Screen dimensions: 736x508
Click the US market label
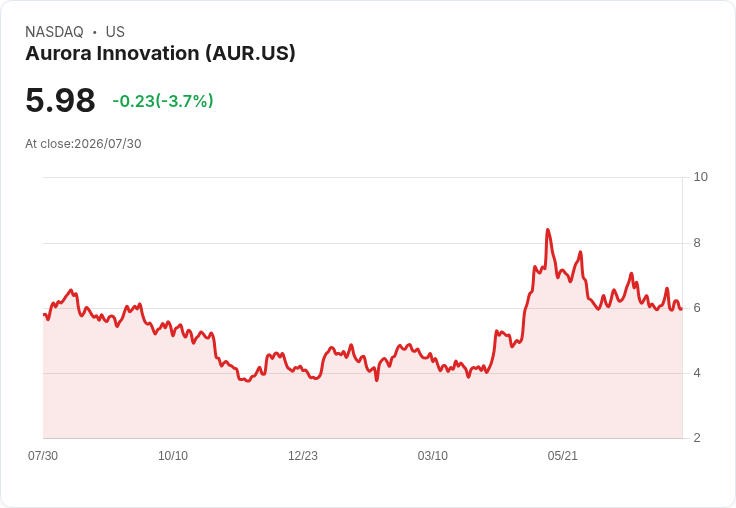coord(115,32)
